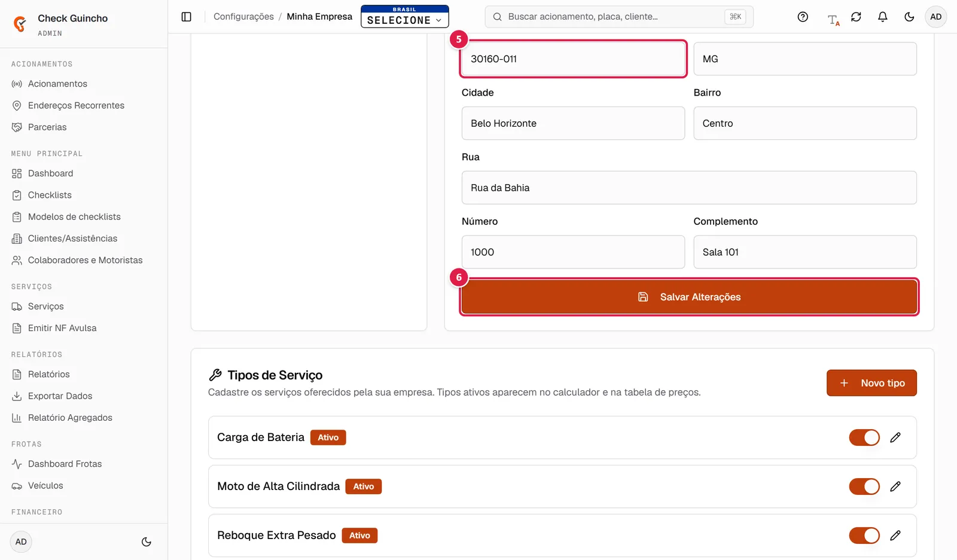Open the notifications bell

click(x=882, y=17)
